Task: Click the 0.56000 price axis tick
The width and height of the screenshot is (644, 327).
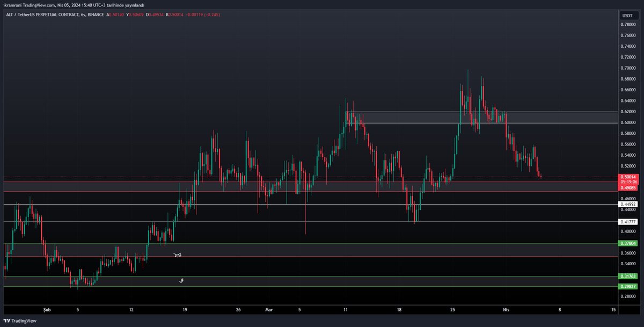Action: click(627, 144)
